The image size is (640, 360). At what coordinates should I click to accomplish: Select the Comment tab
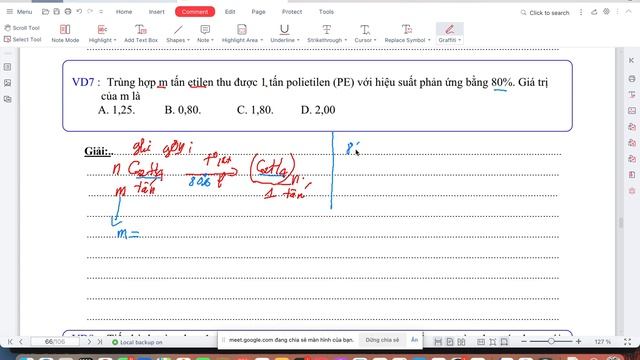coord(195,12)
